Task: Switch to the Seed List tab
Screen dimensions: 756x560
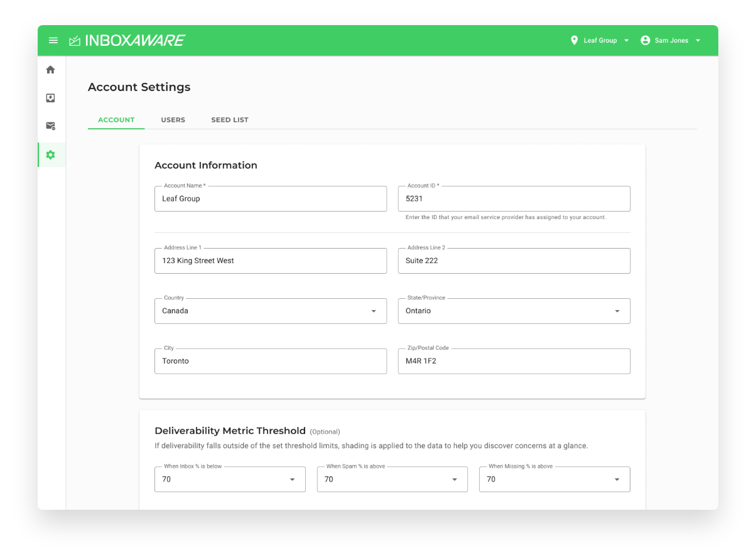Action: pyautogui.click(x=230, y=120)
